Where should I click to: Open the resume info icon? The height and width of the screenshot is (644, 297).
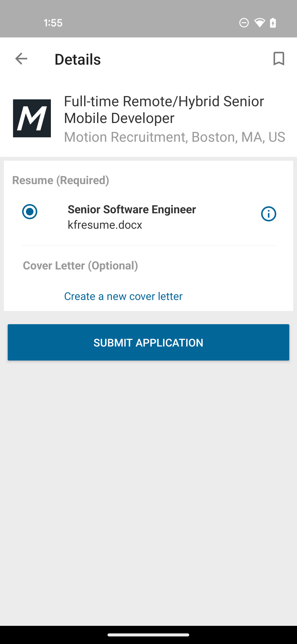click(268, 214)
